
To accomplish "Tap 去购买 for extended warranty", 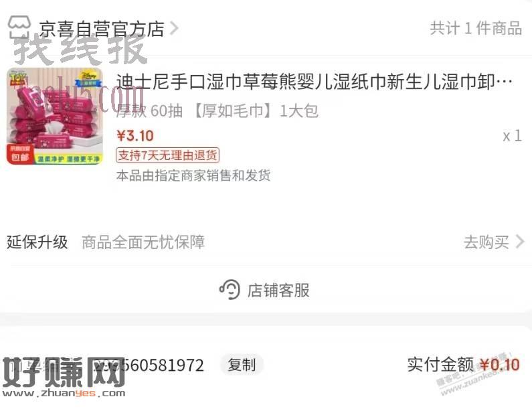I will tap(486, 242).
